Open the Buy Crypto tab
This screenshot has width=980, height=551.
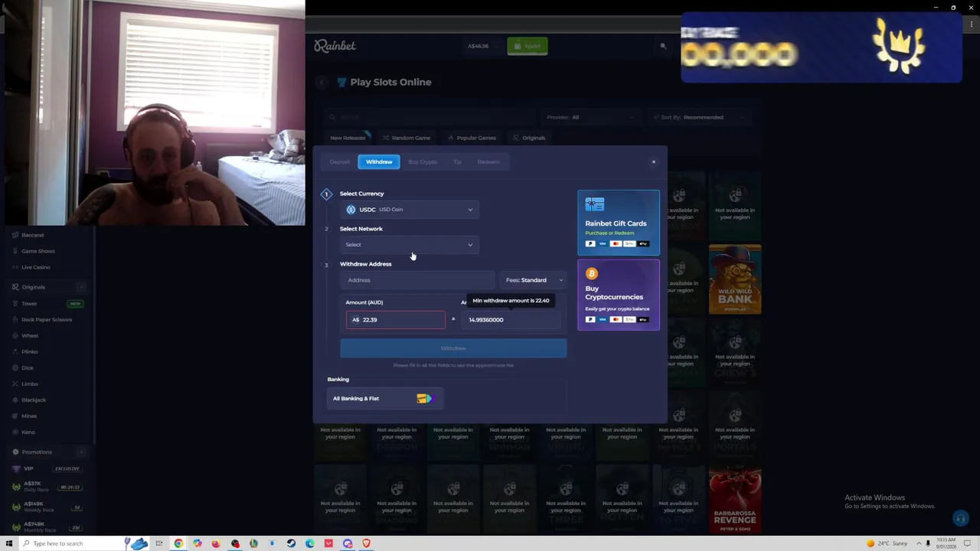tap(423, 161)
